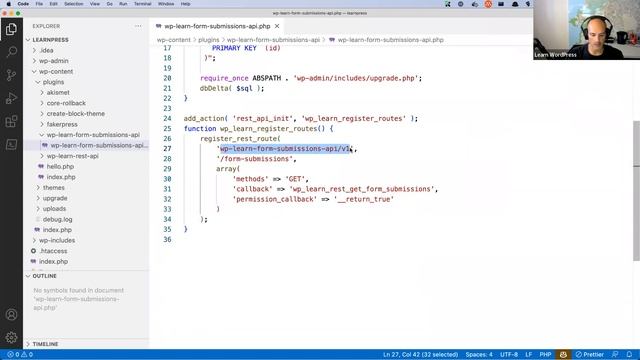Viewport: 640px width, 360px height.
Task: Click line number 36 in the gutter
Action: (167, 240)
